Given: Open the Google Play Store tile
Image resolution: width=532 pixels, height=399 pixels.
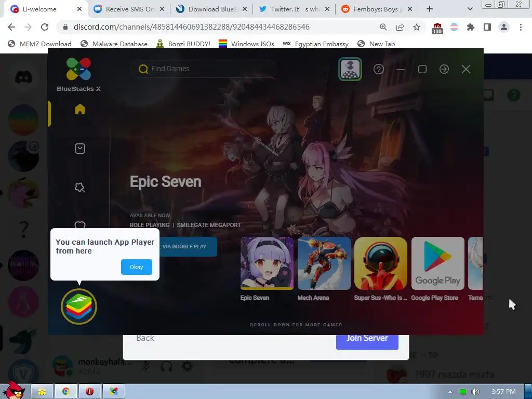Looking at the screenshot, I should click(x=437, y=263).
